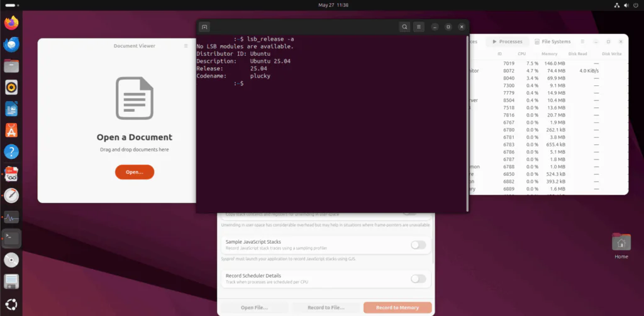Click the terminal search icon
Screen dimensions: 644x316
(404, 27)
